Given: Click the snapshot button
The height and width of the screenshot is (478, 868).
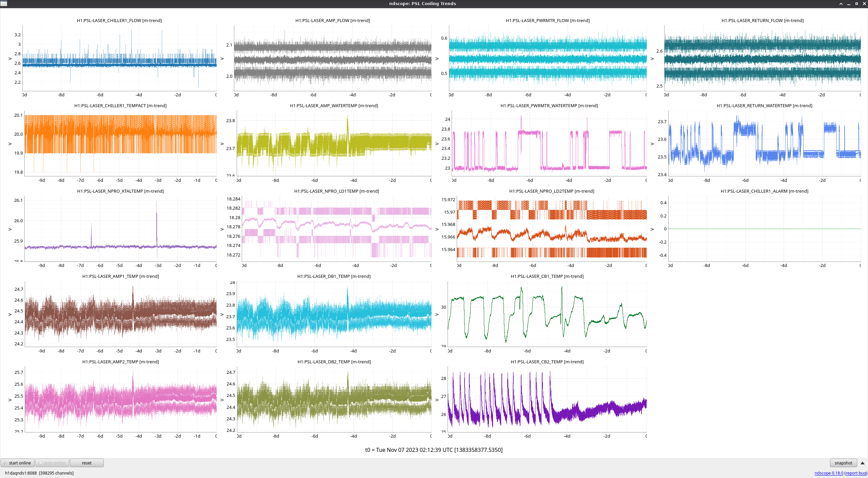Looking at the screenshot, I should pos(843,463).
